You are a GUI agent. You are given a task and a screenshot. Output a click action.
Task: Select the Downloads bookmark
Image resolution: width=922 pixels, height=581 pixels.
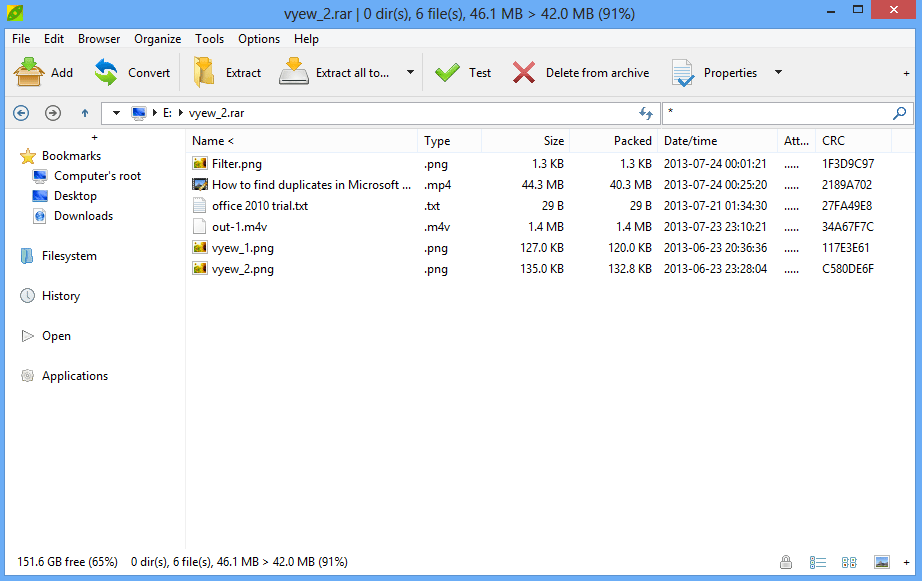[83, 216]
